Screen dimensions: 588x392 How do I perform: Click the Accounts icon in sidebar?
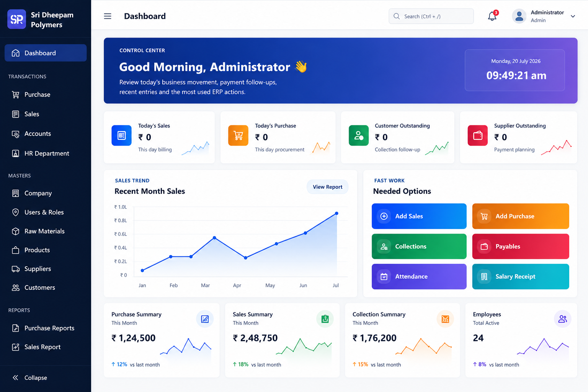tap(16, 134)
